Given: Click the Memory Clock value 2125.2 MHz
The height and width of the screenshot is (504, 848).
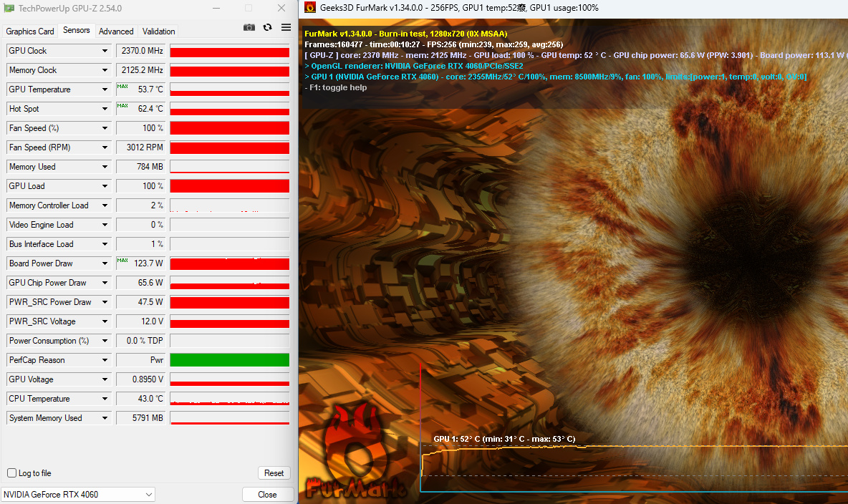Looking at the screenshot, I should (140, 70).
